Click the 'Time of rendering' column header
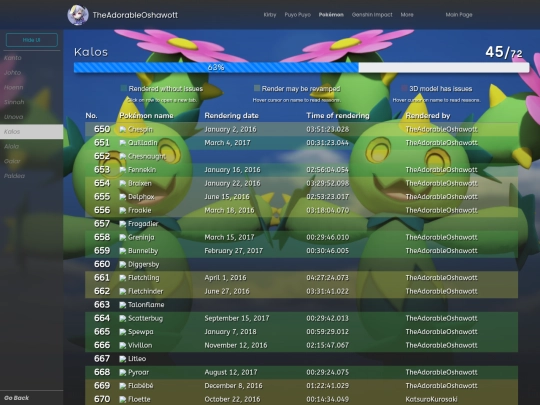The image size is (540, 405). pos(338,116)
